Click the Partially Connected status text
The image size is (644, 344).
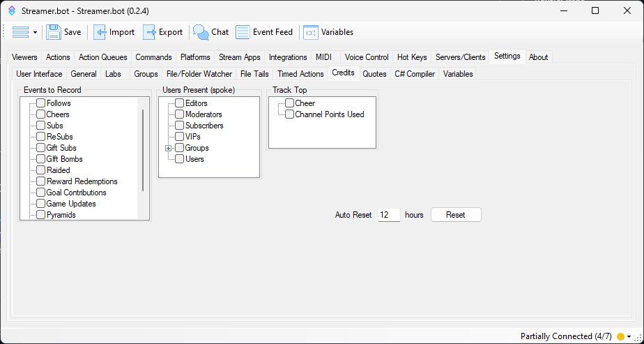(x=566, y=336)
